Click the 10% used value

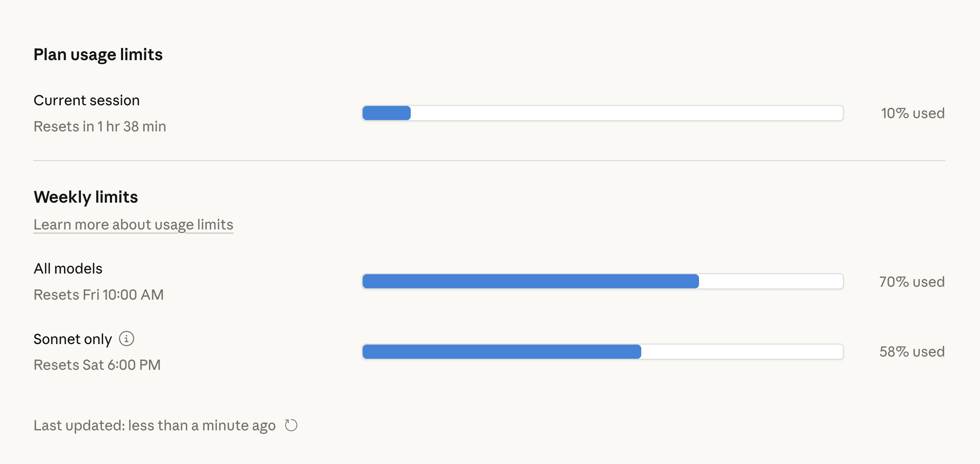912,113
